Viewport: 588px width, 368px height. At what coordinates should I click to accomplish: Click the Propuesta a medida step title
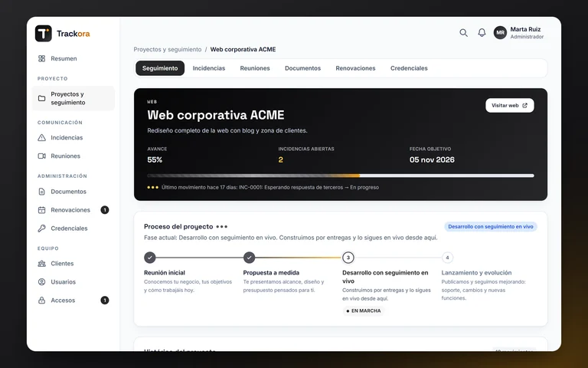[271, 273]
